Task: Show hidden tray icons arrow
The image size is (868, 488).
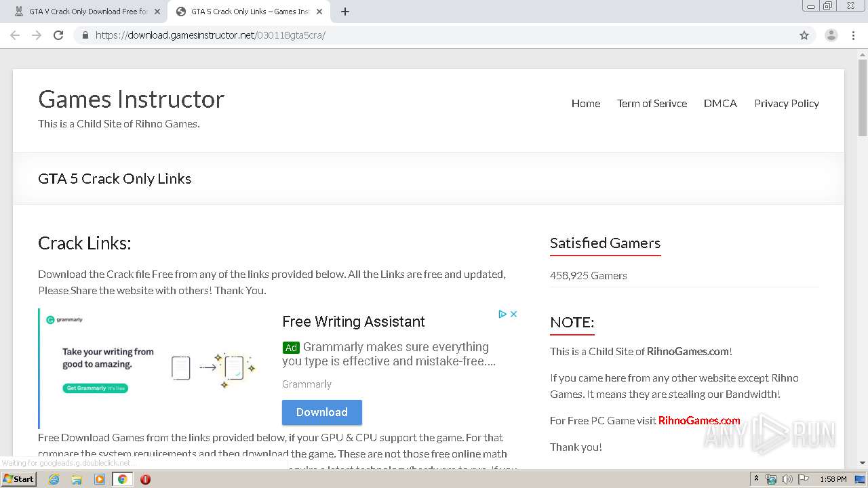Action: pyautogui.click(x=756, y=479)
